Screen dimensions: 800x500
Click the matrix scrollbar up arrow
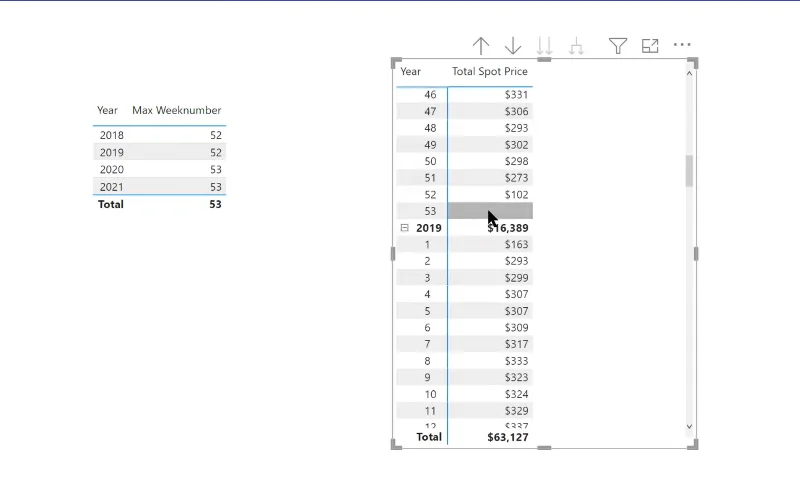coord(689,73)
